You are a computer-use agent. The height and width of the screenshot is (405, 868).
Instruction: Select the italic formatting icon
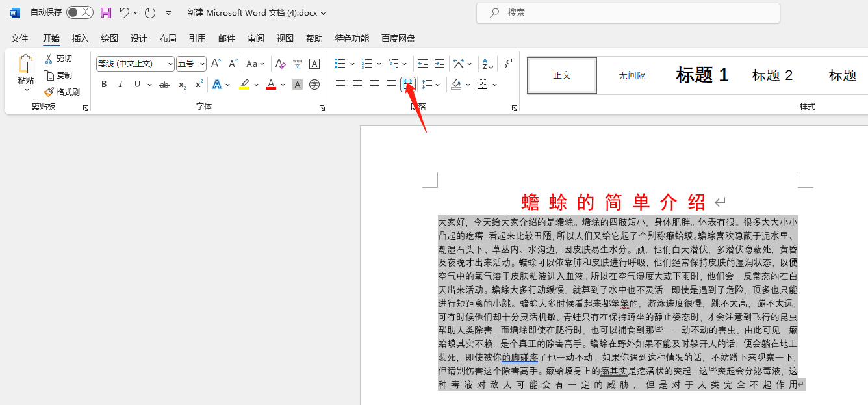(121, 85)
